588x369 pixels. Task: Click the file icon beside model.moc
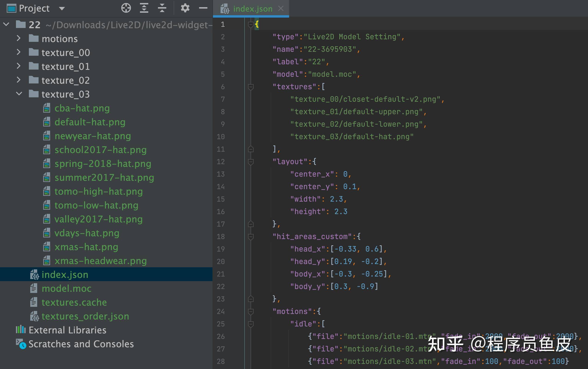click(x=34, y=289)
